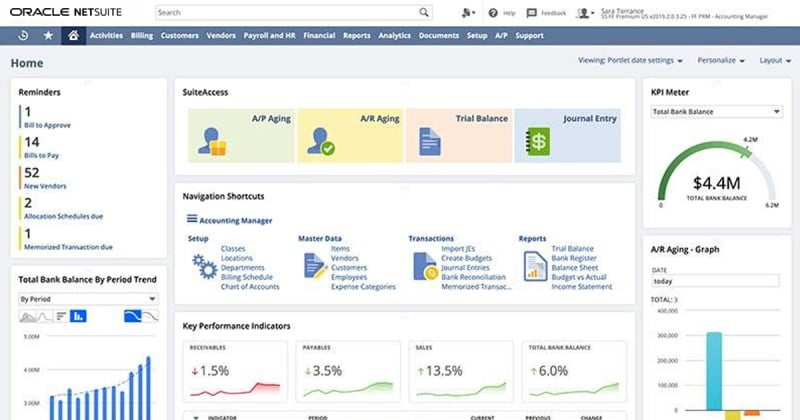Open the Analytics menu
This screenshot has width=800, height=420.
394,36
